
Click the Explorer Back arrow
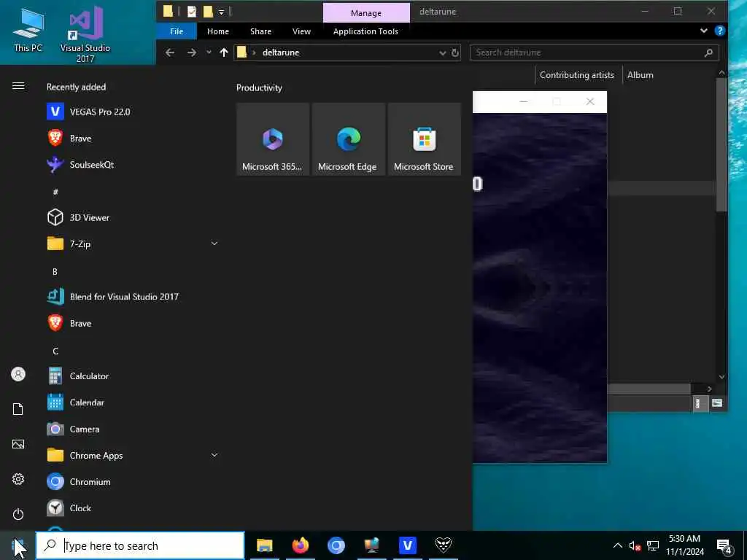170,52
